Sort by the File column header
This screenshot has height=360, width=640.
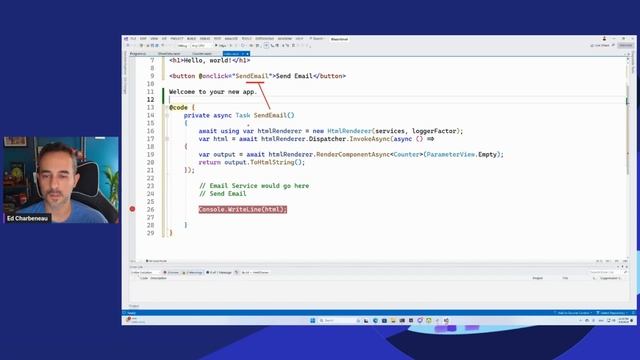565,278
